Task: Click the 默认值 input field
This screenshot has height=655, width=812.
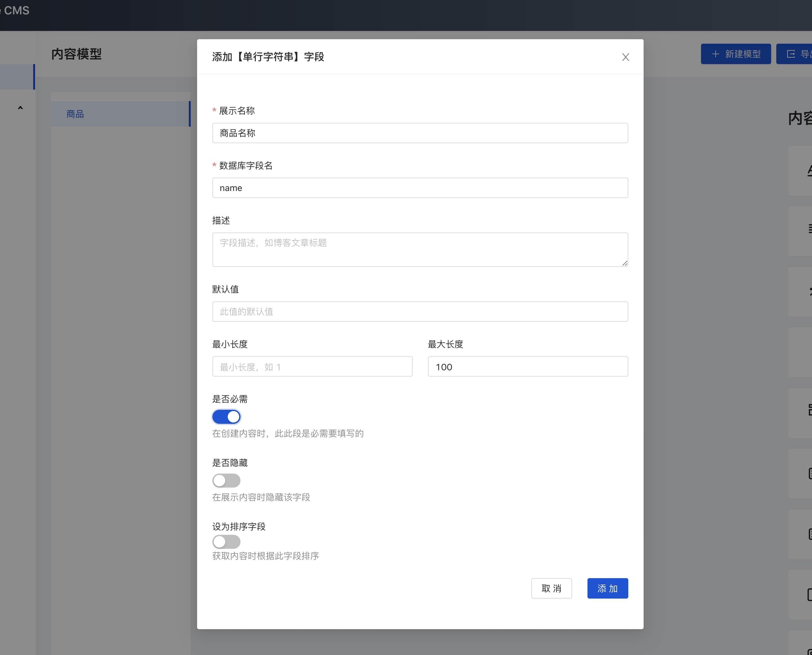Action: pyautogui.click(x=420, y=311)
